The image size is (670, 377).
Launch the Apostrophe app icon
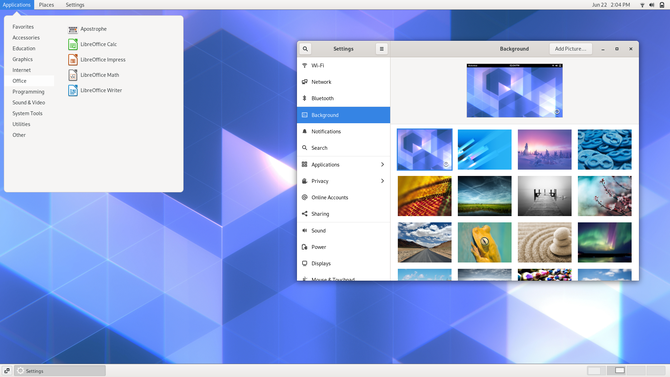click(73, 29)
